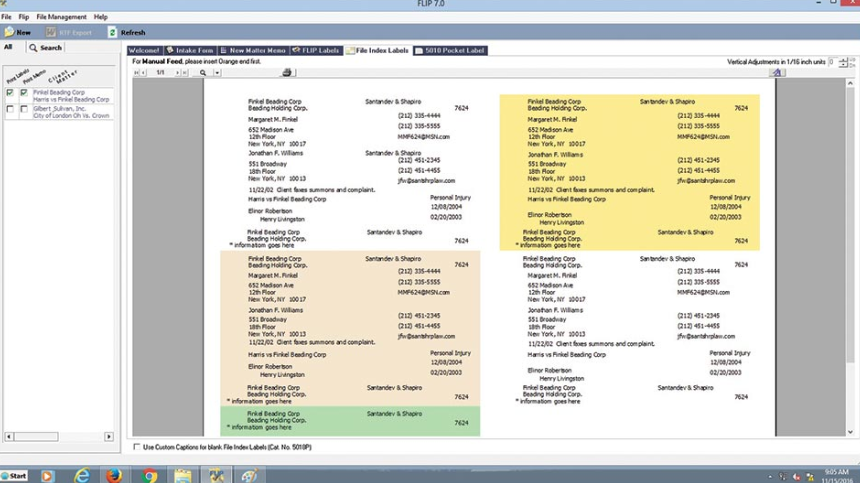
Task: Go to last page of preview
Action: (185, 72)
